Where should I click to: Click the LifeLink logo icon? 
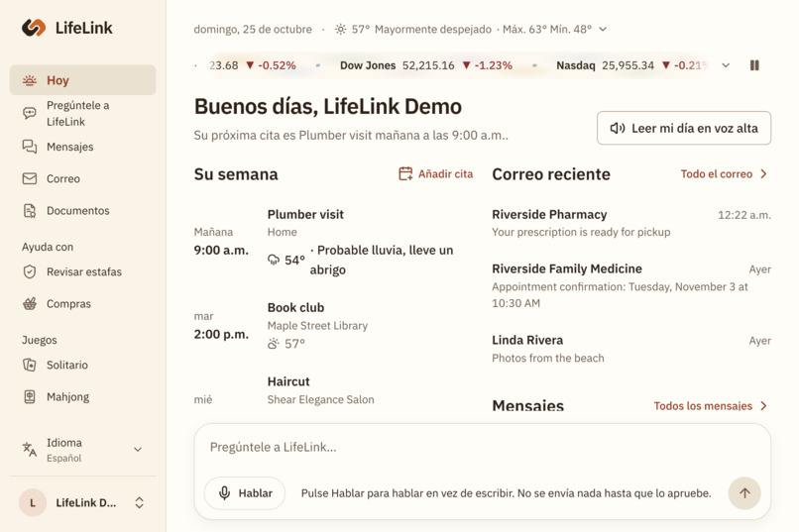point(34,28)
